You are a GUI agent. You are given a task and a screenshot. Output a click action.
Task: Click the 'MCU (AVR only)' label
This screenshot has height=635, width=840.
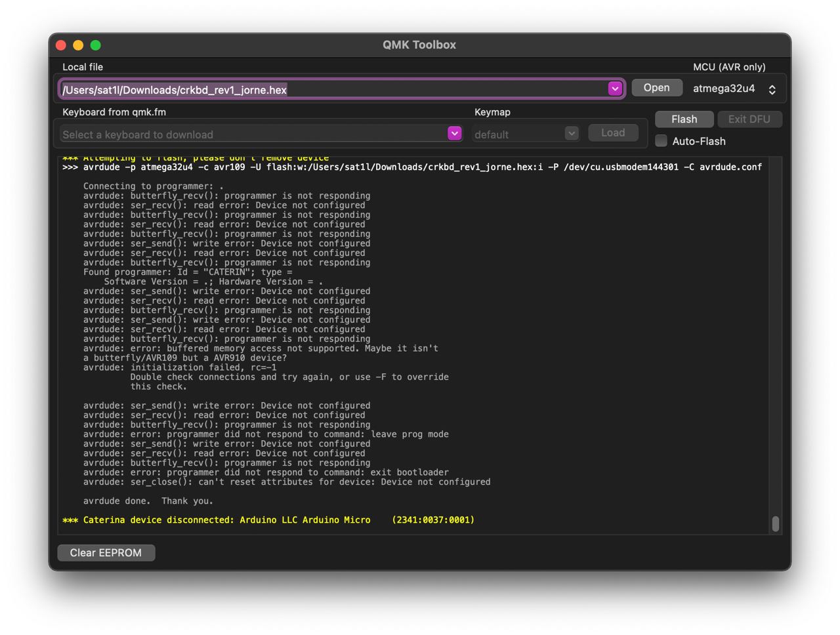pos(729,67)
